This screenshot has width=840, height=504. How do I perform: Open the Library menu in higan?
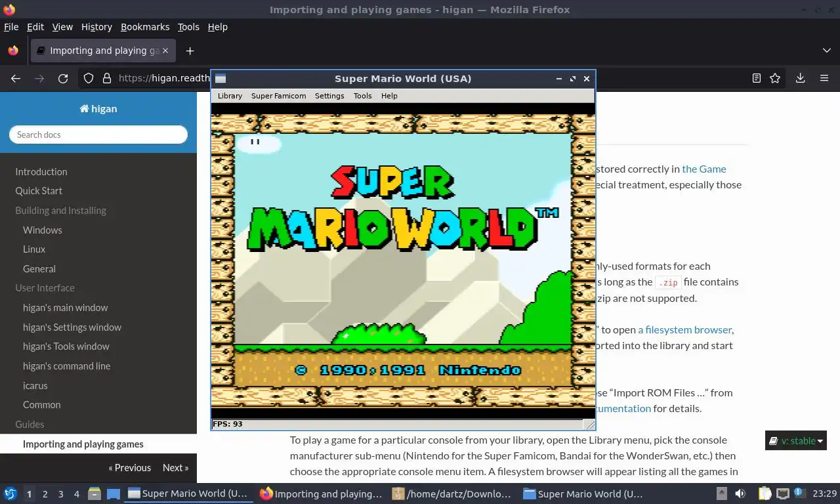230,96
